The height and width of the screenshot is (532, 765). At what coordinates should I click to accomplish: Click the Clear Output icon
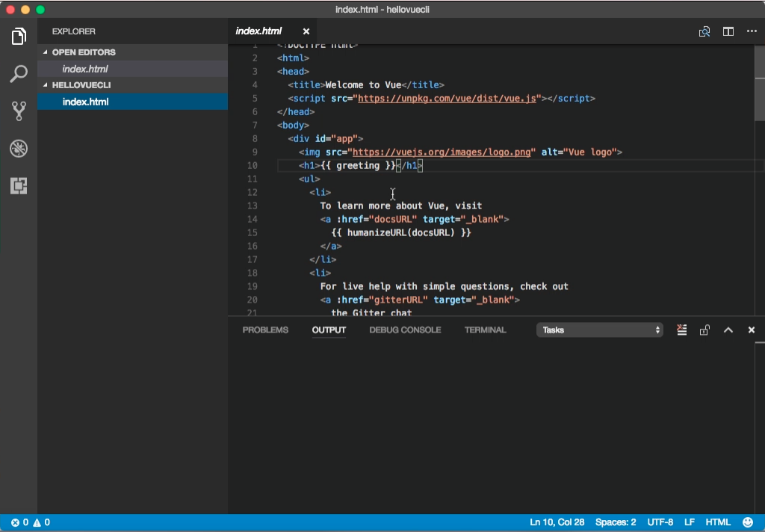click(x=681, y=330)
